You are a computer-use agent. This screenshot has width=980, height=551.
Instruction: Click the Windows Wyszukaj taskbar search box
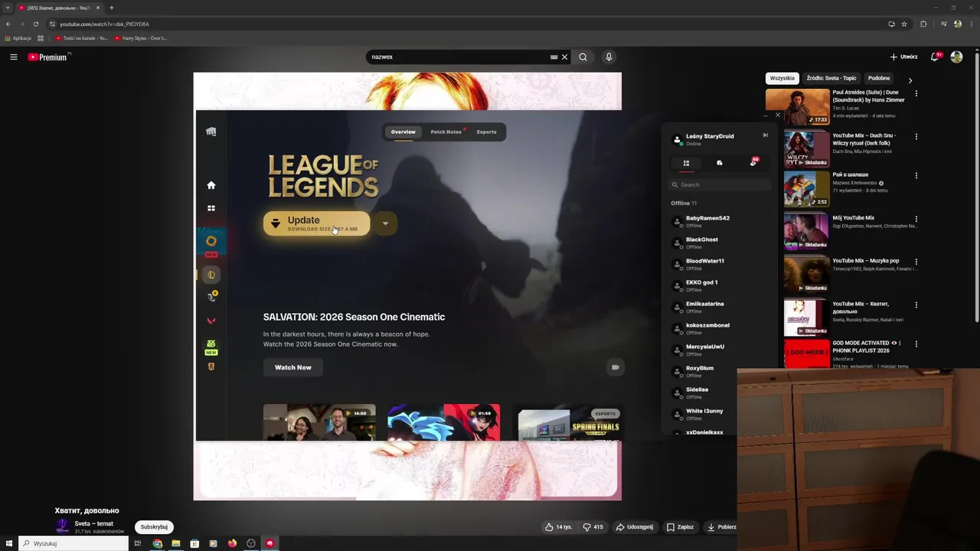pos(73,543)
